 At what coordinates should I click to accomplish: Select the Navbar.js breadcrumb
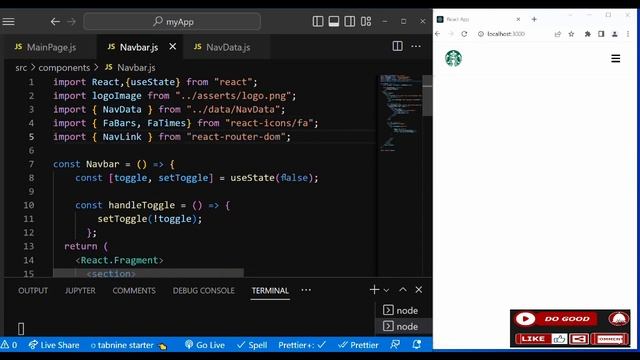pos(131,68)
